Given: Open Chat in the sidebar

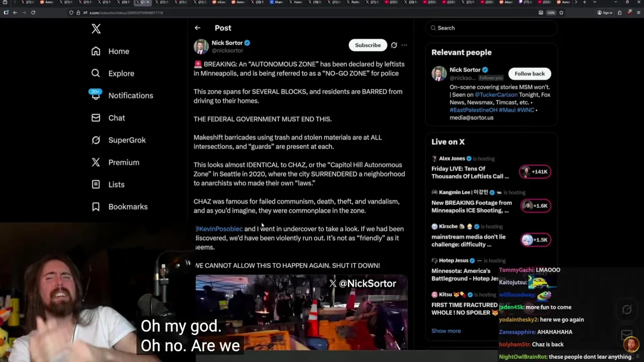Looking at the screenshot, I should [x=108, y=118].
